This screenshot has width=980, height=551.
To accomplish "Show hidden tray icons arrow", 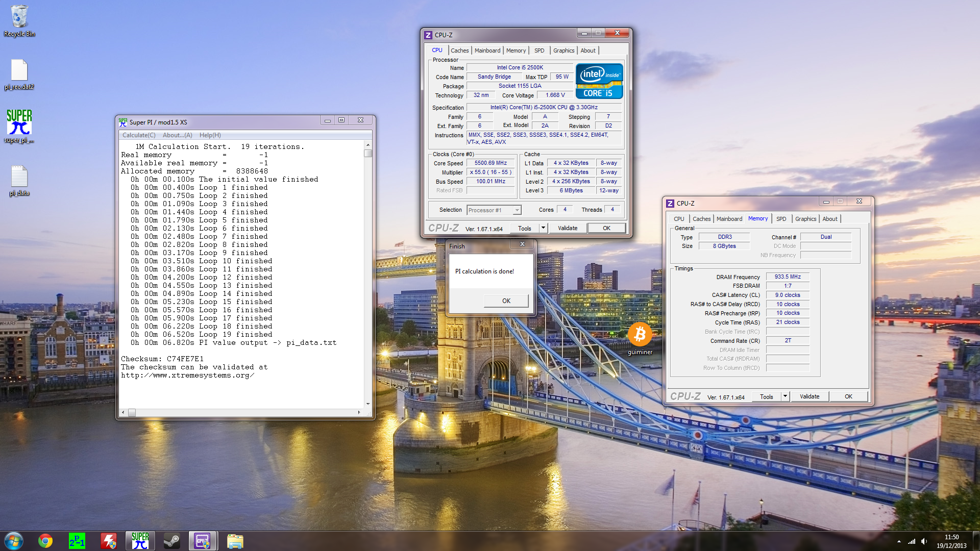I will tap(898, 541).
